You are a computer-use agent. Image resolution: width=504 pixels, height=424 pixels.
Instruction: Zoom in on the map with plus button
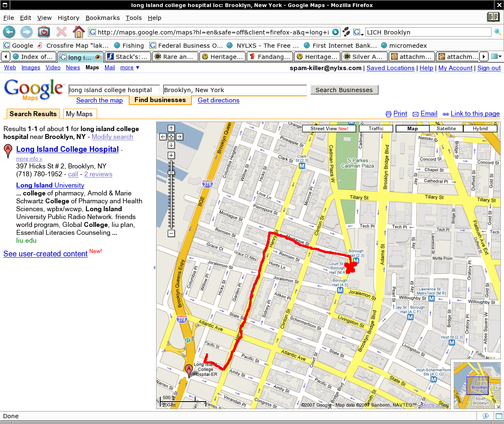coord(171,155)
